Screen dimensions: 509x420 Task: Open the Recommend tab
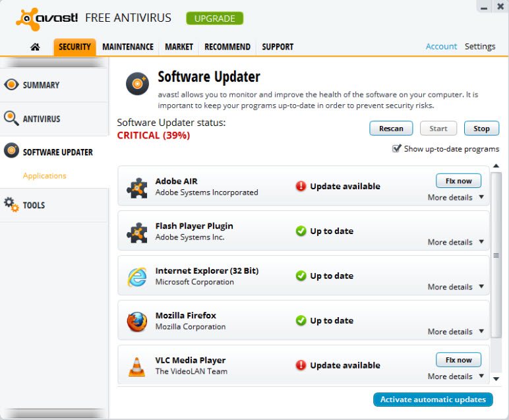pos(227,47)
